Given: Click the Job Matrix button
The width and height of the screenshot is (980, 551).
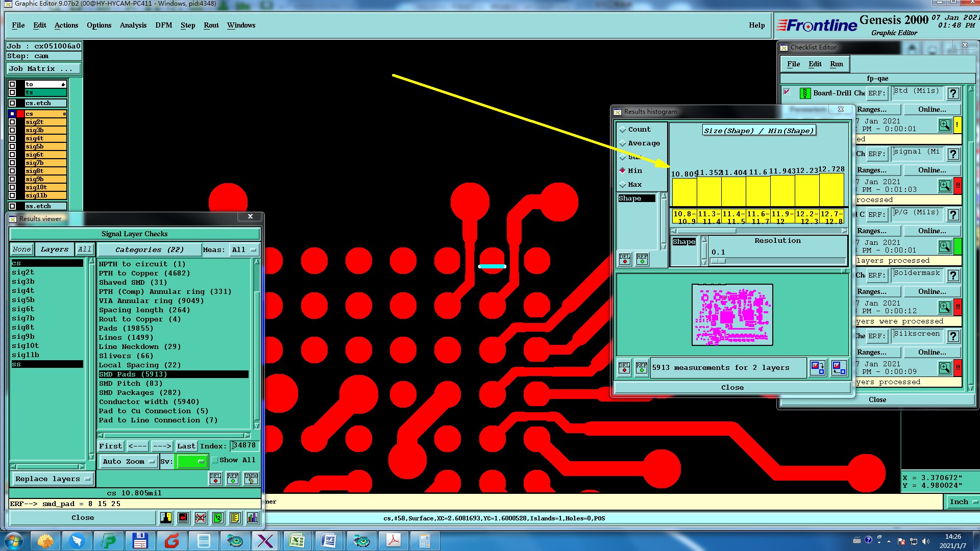Looking at the screenshot, I should click(x=43, y=69).
